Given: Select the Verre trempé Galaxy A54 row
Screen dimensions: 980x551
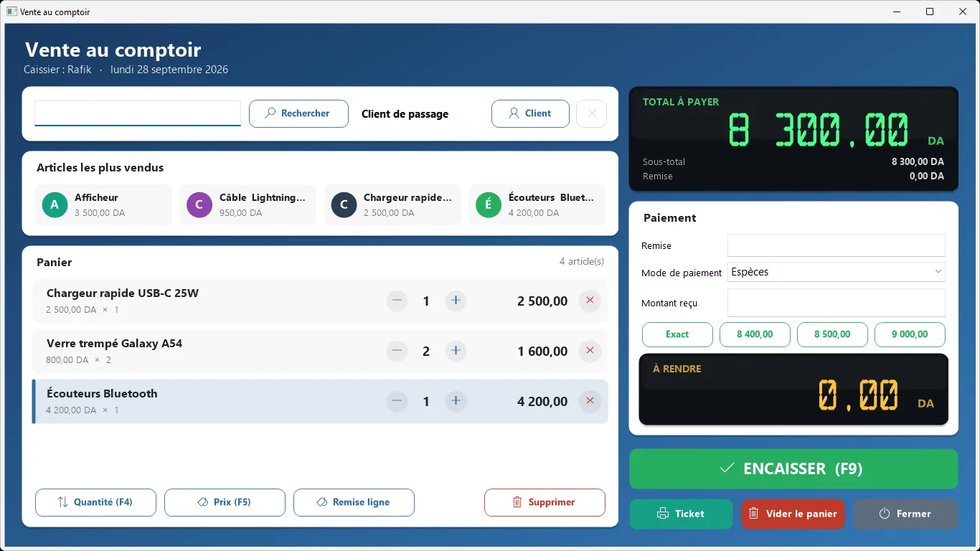Looking at the screenshot, I should 320,351.
